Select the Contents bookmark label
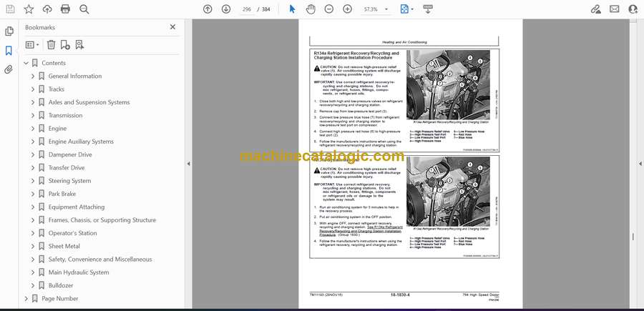 [x=54, y=63]
